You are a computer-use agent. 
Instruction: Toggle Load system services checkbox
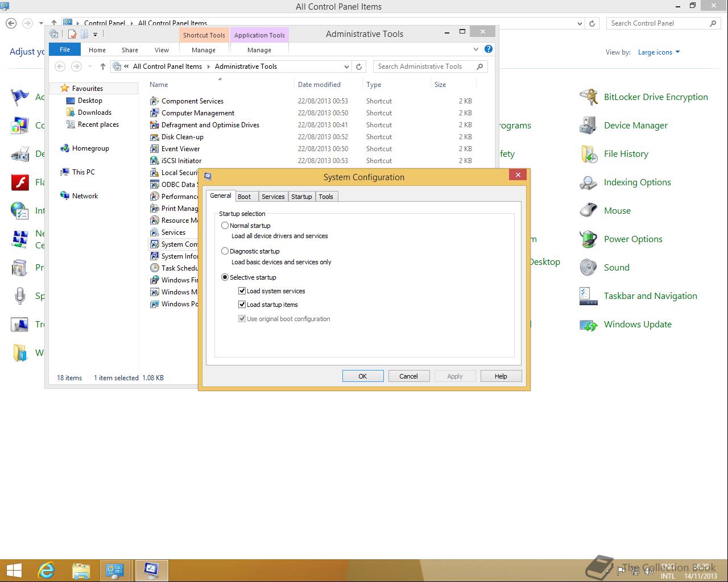[242, 291]
